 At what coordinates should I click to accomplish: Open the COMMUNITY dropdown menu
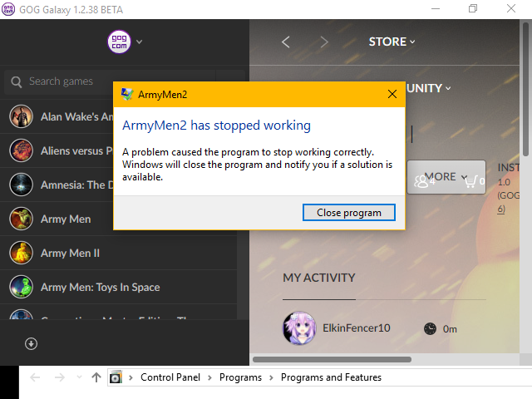pos(429,88)
